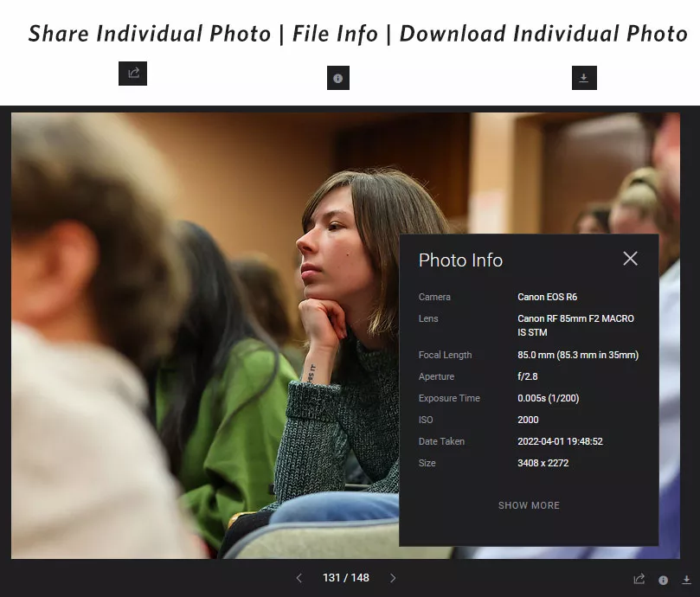The height and width of the screenshot is (597, 700).
Task: Click the "File Info" heading text
Action: pos(335,34)
